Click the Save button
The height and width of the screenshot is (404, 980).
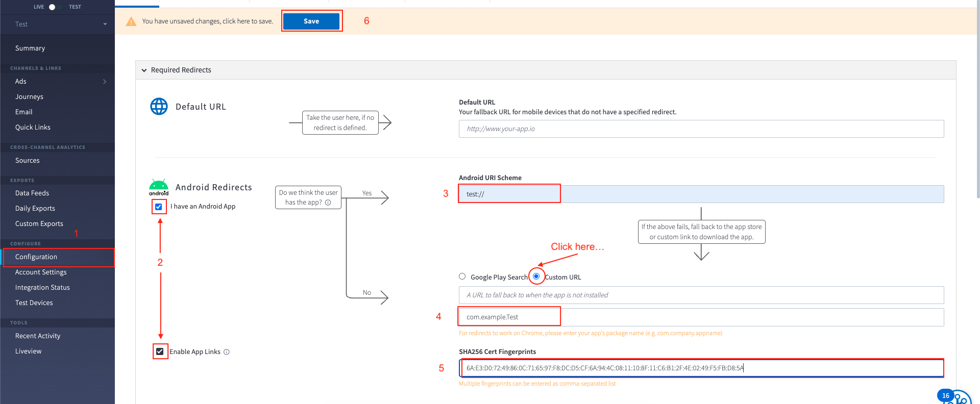pos(311,21)
